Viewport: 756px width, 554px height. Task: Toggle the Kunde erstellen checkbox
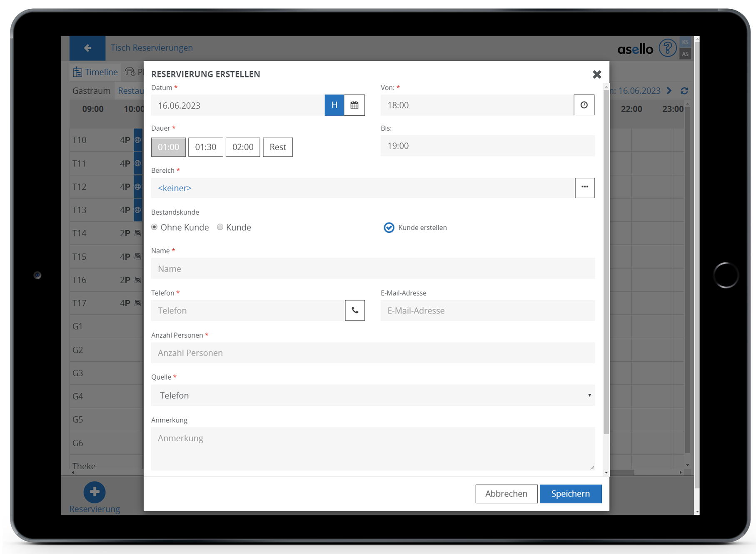(x=389, y=228)
